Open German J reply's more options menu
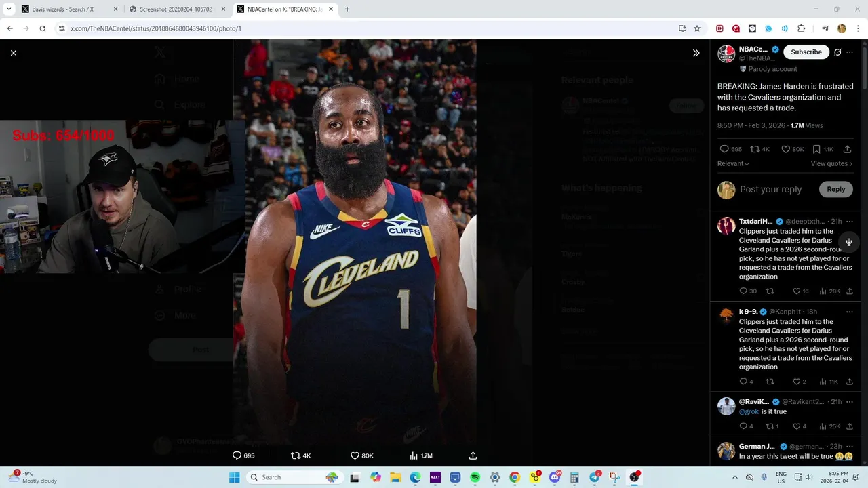 (850, 447)
